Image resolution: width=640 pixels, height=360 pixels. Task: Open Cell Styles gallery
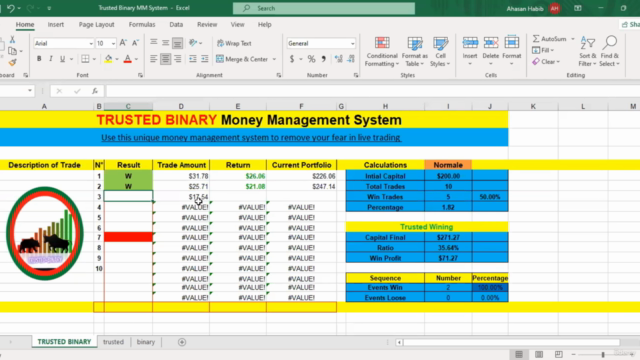click(440, 52)
